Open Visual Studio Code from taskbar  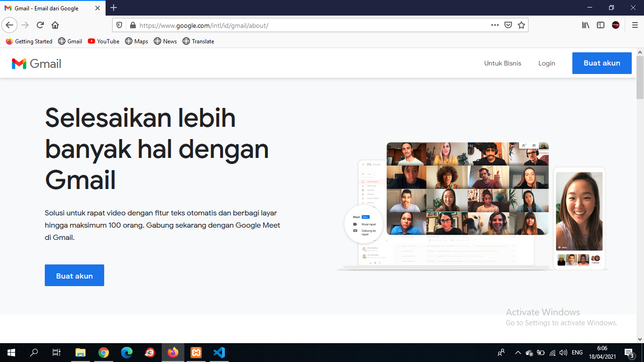click(219, 353)
